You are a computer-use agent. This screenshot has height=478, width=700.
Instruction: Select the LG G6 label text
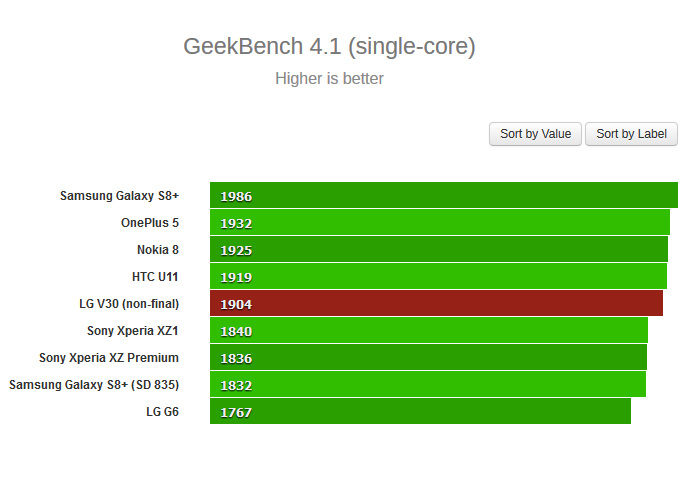point(162,412)
